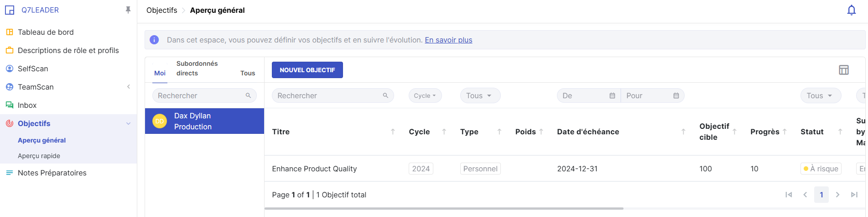Sort by Titre column arrow
Viewport: 868px width, 217px height.
[393, 132]
